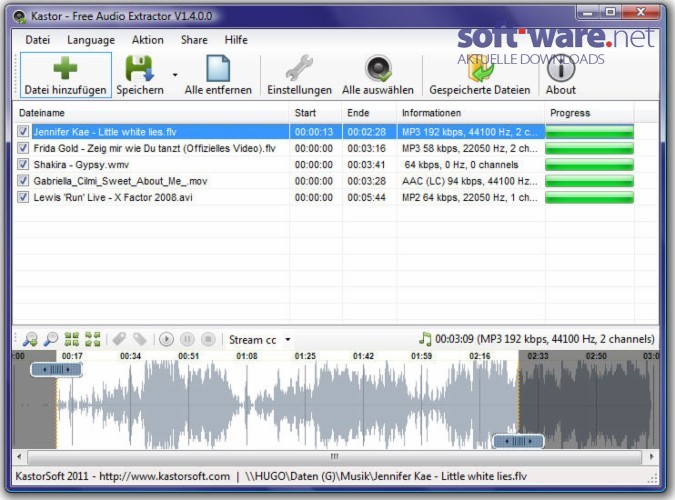Stop playback with the stop button
675x500 pixels.
click(208, 339)
